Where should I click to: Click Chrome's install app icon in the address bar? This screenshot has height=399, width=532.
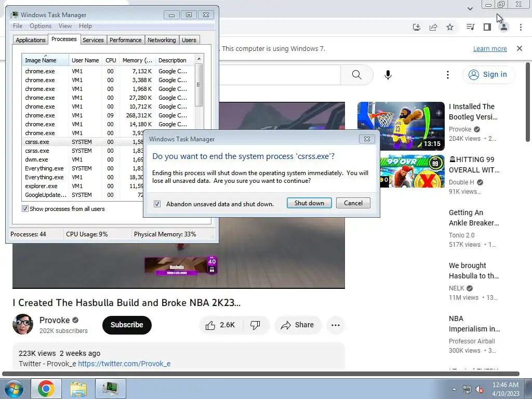tap(416, 27)
